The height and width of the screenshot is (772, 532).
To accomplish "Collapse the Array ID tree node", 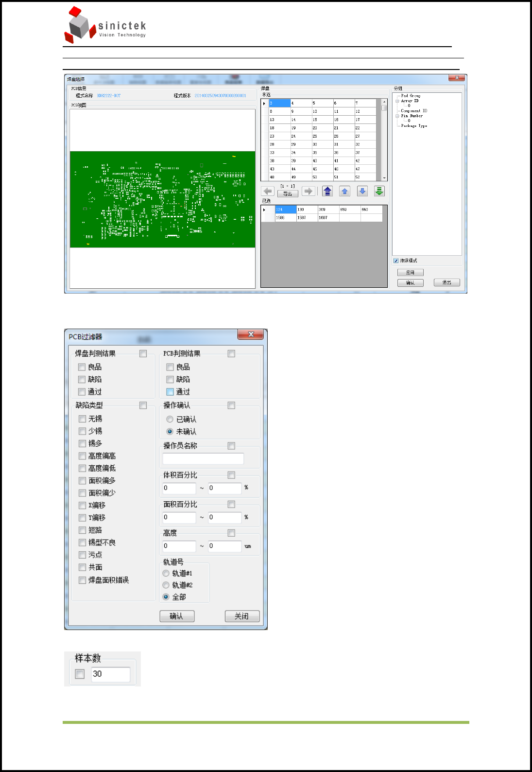I will 397,101.
